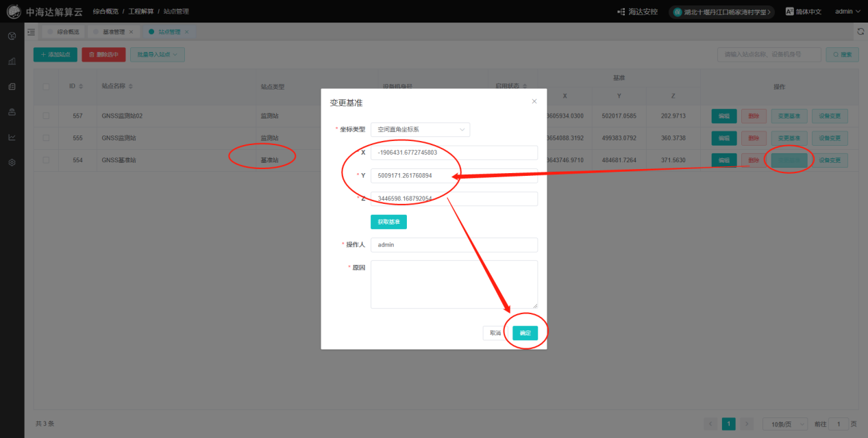Click into the 原因 reason text area
868x438 pixels.
click(x=454, y=284)
